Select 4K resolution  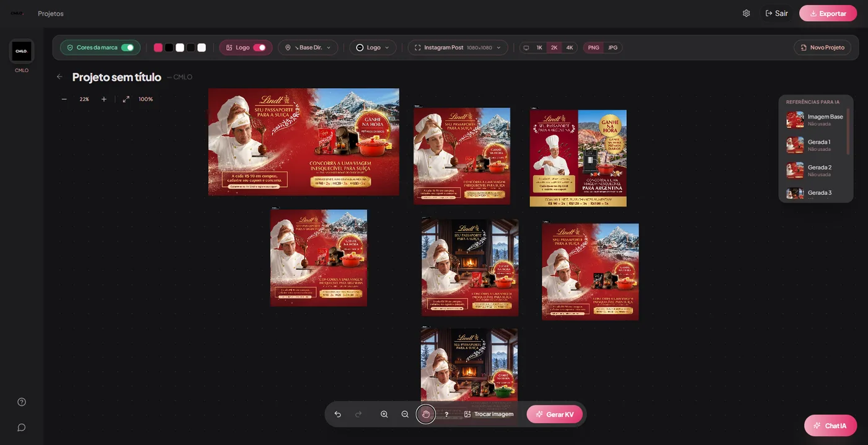570,48
